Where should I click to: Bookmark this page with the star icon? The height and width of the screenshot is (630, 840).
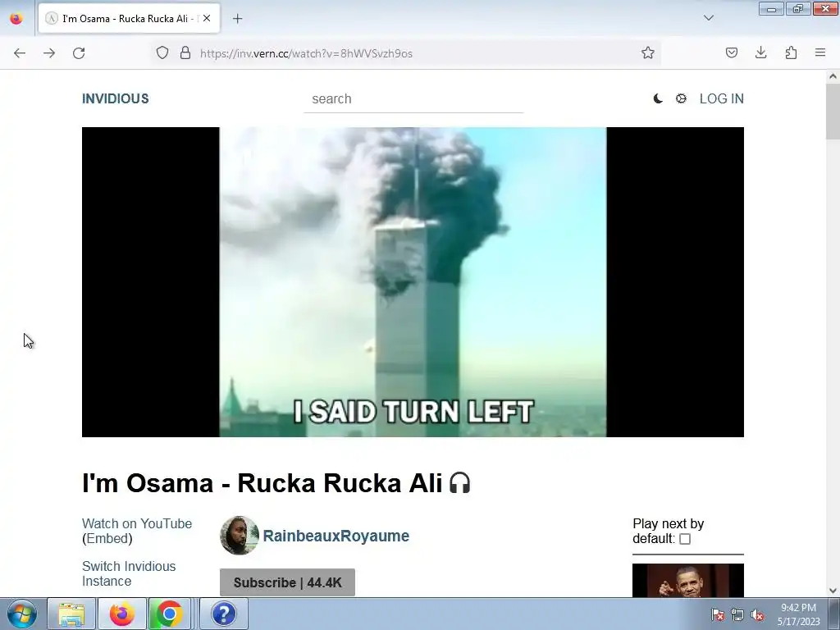click(648, 52)
